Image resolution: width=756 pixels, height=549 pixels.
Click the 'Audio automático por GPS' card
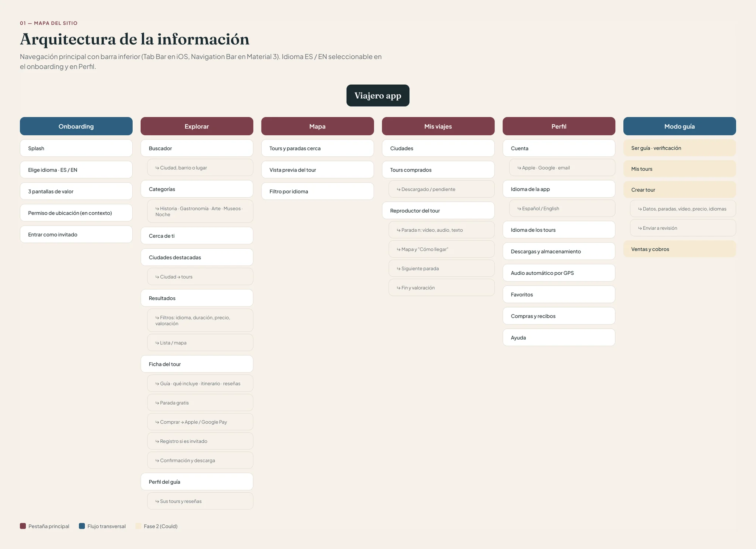[559, 273]
